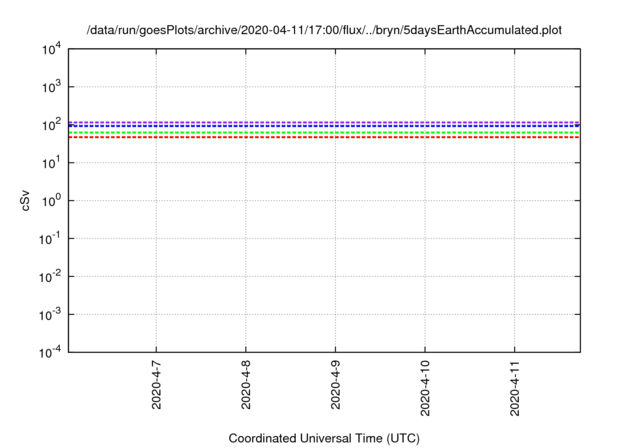
Task: Click the 10^-3 y-axis tick label
Action: 50,315
